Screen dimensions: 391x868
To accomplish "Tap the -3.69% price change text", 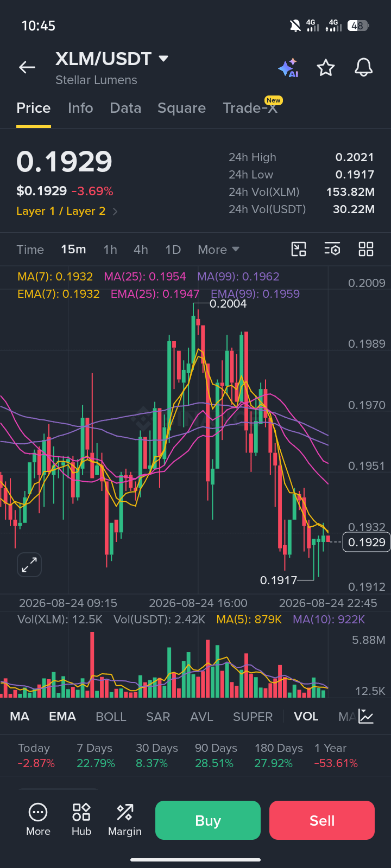I will 92,191.
